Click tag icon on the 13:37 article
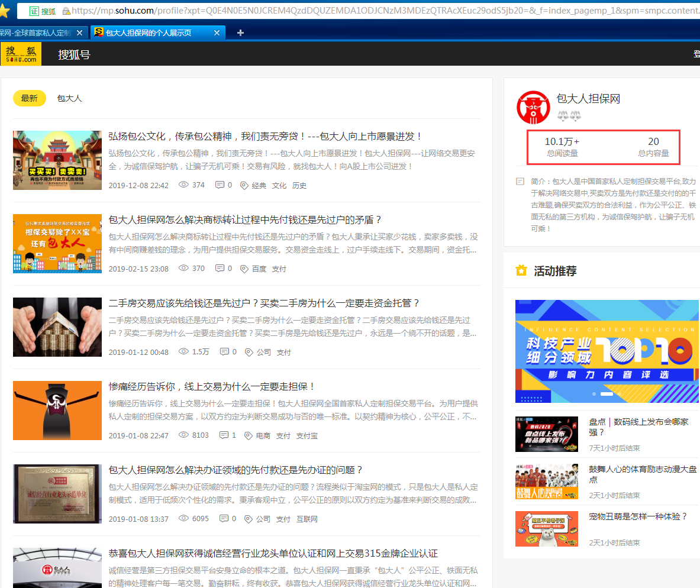700x588 pixels. [249, 520]
